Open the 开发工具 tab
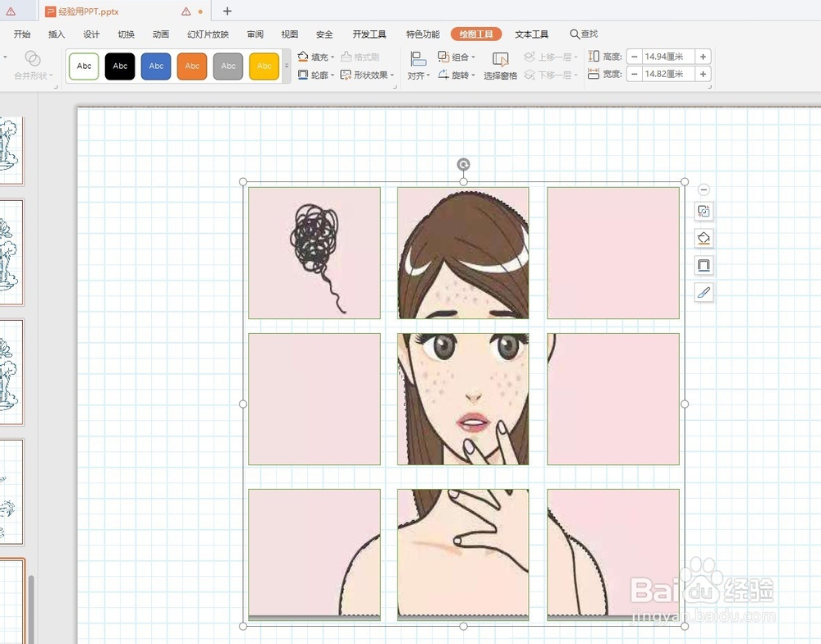The height and width of the screenshot is (644, 821). (x=369, y=34)
